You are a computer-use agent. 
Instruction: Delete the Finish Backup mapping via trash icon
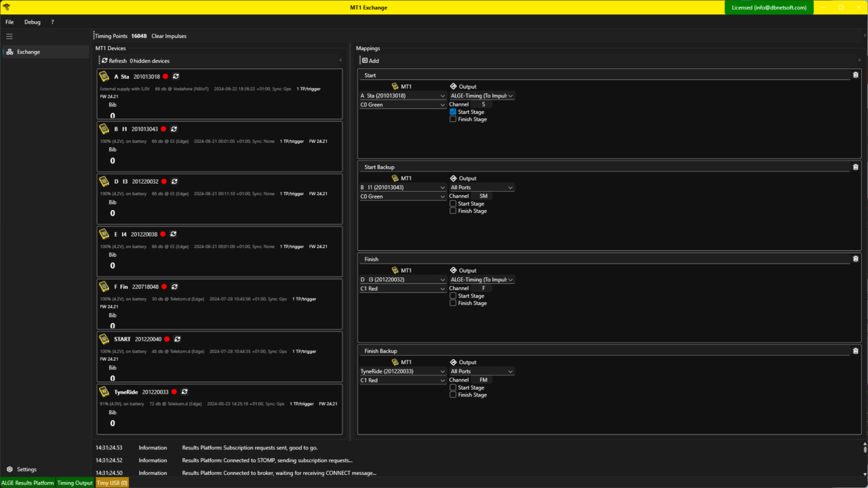pyautogui.click(x=855, y=351)
